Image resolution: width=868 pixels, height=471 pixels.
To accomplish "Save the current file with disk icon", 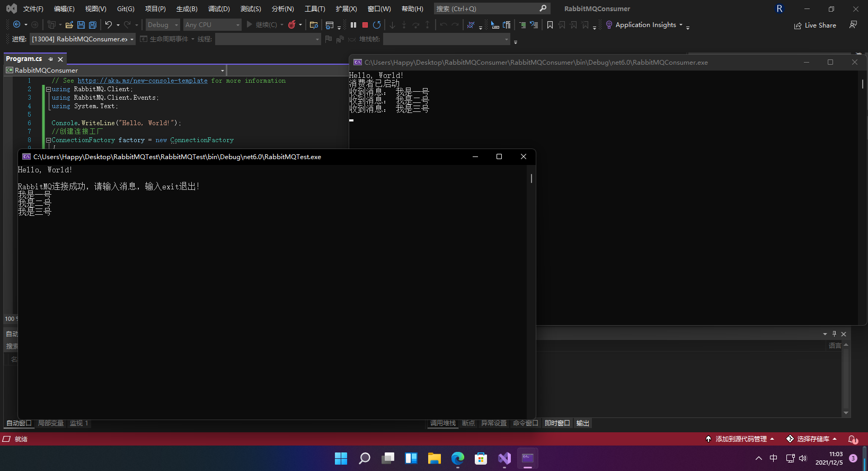I will coord(81,25).
